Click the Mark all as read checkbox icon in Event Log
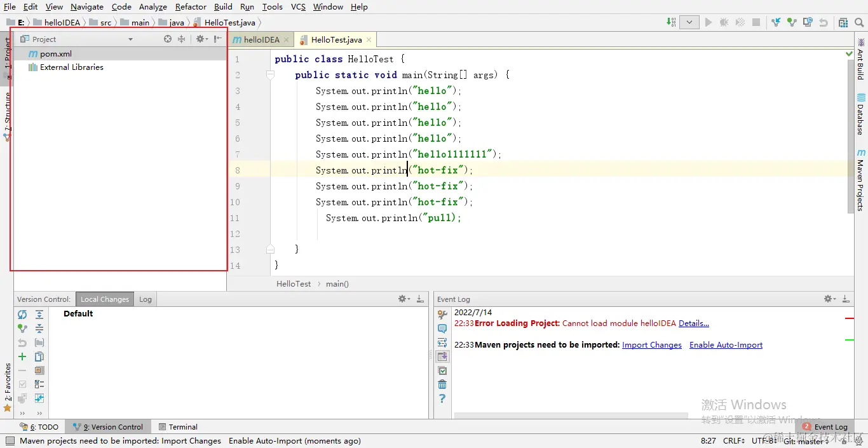The height and width of the screenshot is (448, 868). point(442,370)
